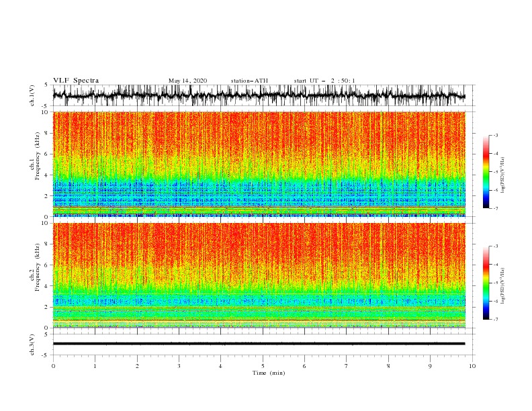Click the upper PSD color scale bar

pyautogui.click(x=486, y=172)
